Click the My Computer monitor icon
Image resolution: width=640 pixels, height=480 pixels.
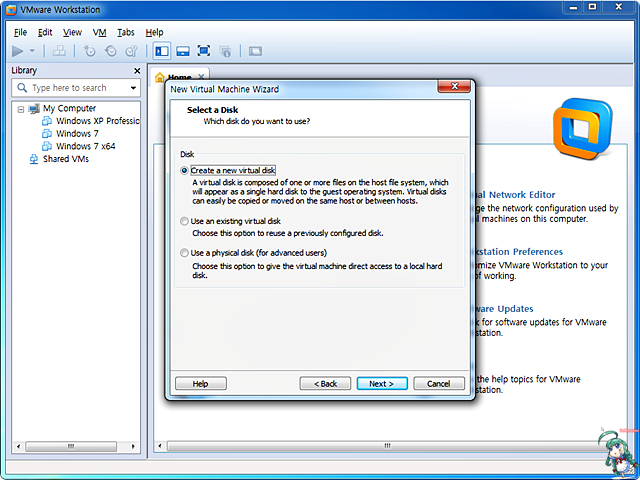[x=34, y=109]
